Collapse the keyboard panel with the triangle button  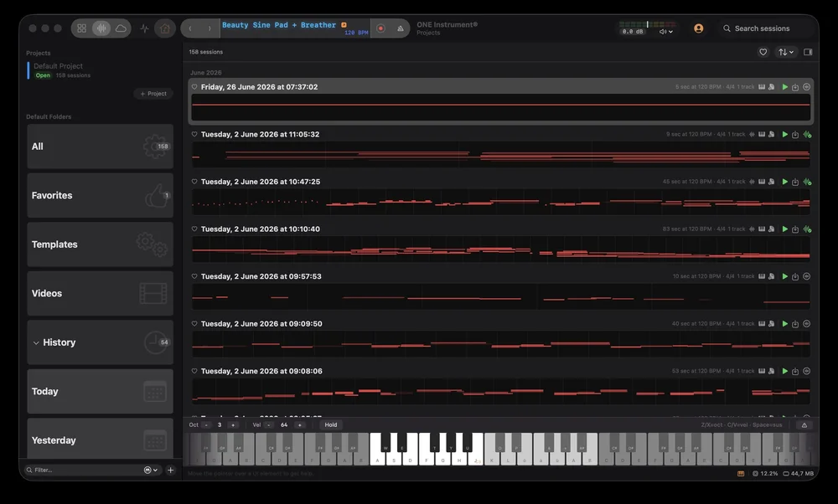point(804,425)
